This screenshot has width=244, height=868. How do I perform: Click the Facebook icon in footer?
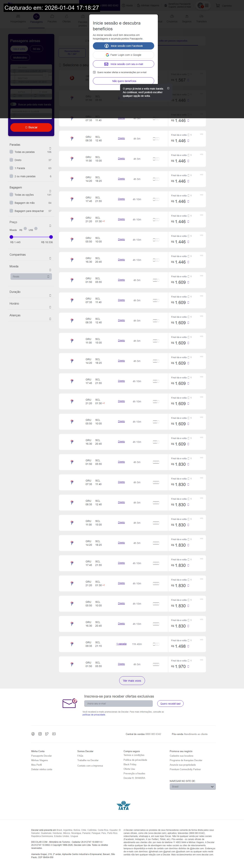point(33,734)
